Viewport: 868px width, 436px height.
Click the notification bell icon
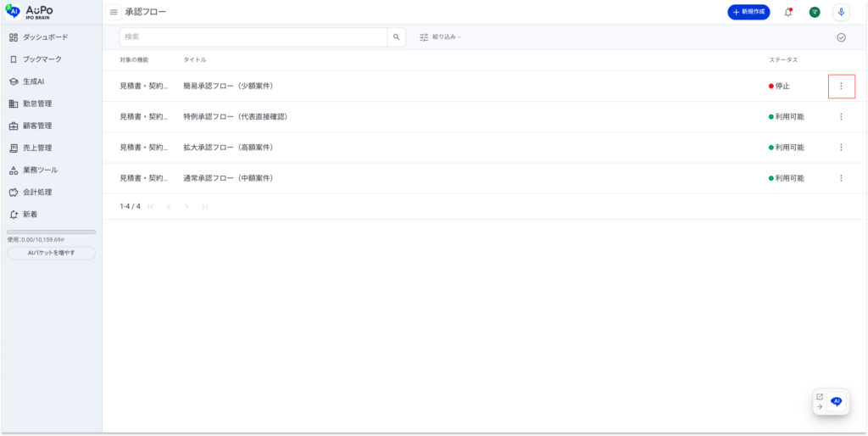click(788, 12)
